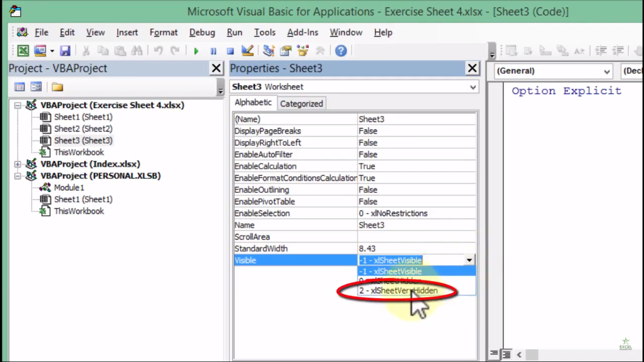Image resolution: width=644 pixels, height=362 pixels.
Task: Switch to the Categorized tab
Action: pos(302,104)
